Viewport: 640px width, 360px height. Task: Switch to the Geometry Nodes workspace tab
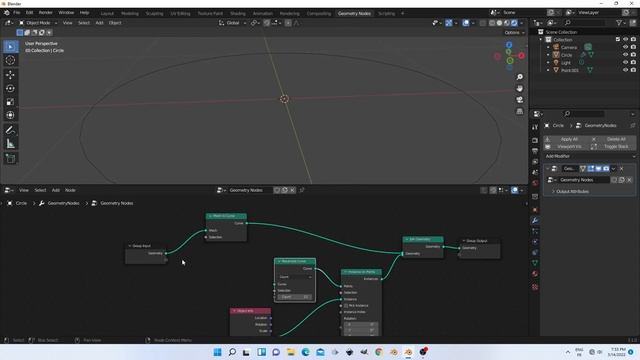tap(354, 13)
